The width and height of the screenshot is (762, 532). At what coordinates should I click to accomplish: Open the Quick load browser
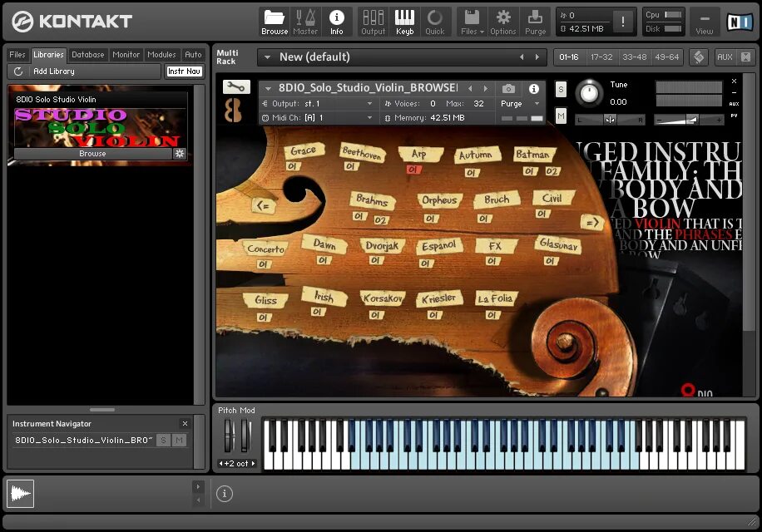pyautogui.click(x=434, y=22)
